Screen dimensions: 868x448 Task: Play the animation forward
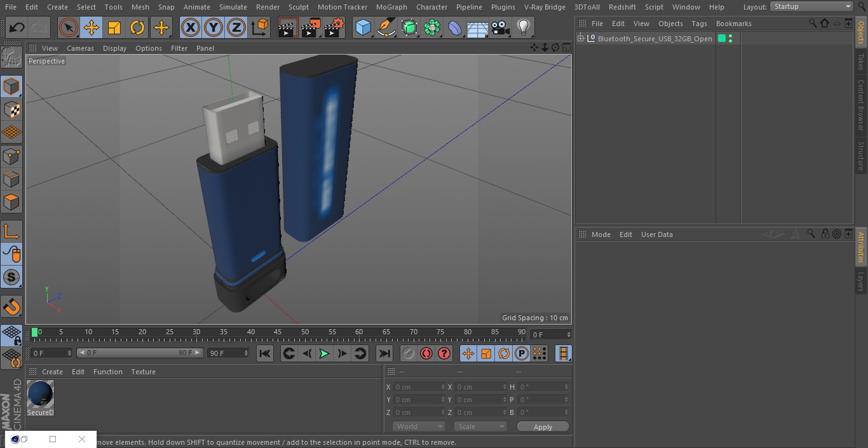pos(324,353)
